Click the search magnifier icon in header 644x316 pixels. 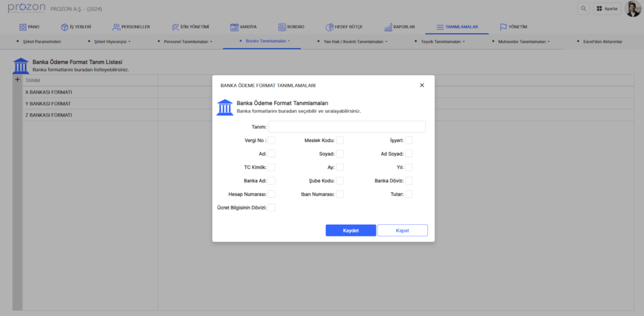[584, 9]
